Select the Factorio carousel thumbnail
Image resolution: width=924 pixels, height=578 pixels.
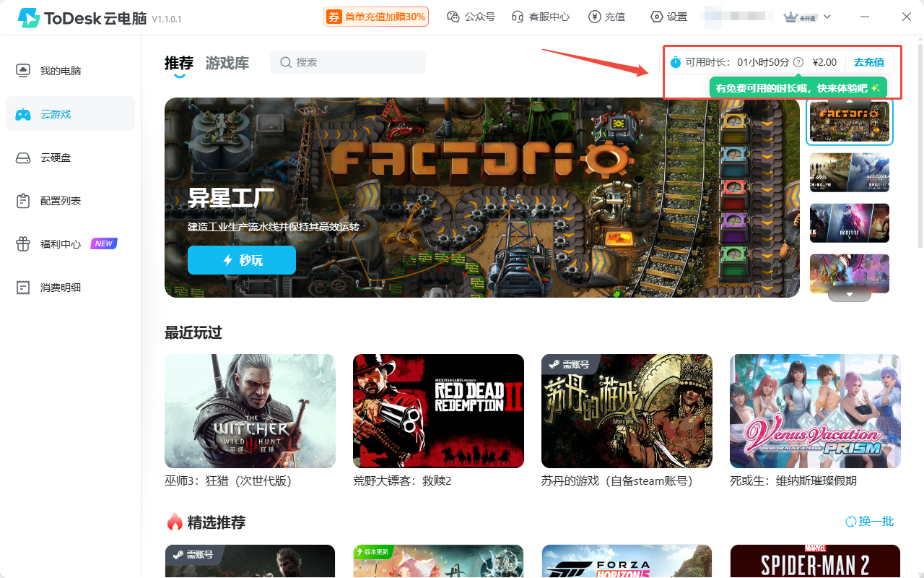pyautogui.click(x=850, y=122)
